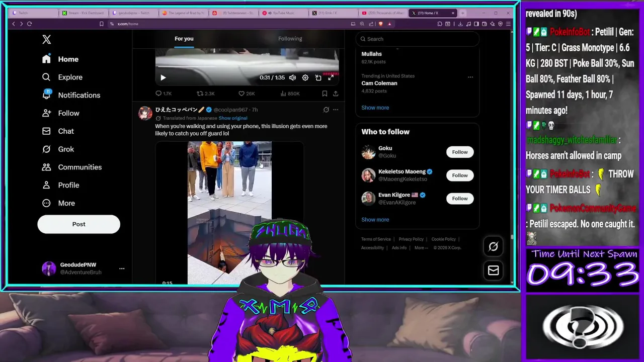The image size is (644, 362).
Task: Open Notifications with the bell icon
Action: tap(71, 95)
